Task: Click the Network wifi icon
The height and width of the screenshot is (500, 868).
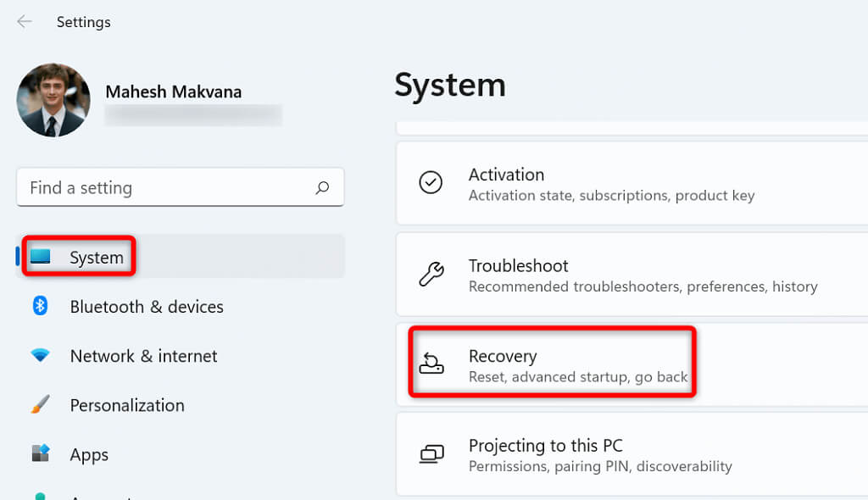Action: pyautogui.click(x=40, y=356)
